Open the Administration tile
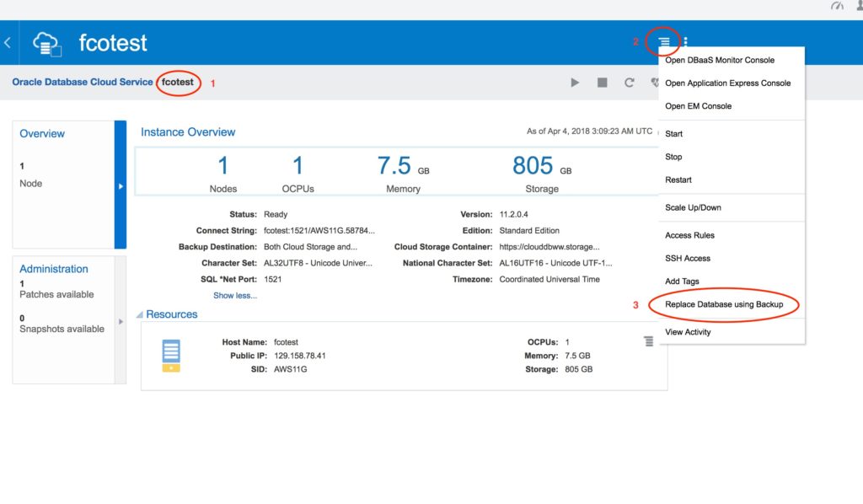The image size is (863, 504). coord(54,269)
